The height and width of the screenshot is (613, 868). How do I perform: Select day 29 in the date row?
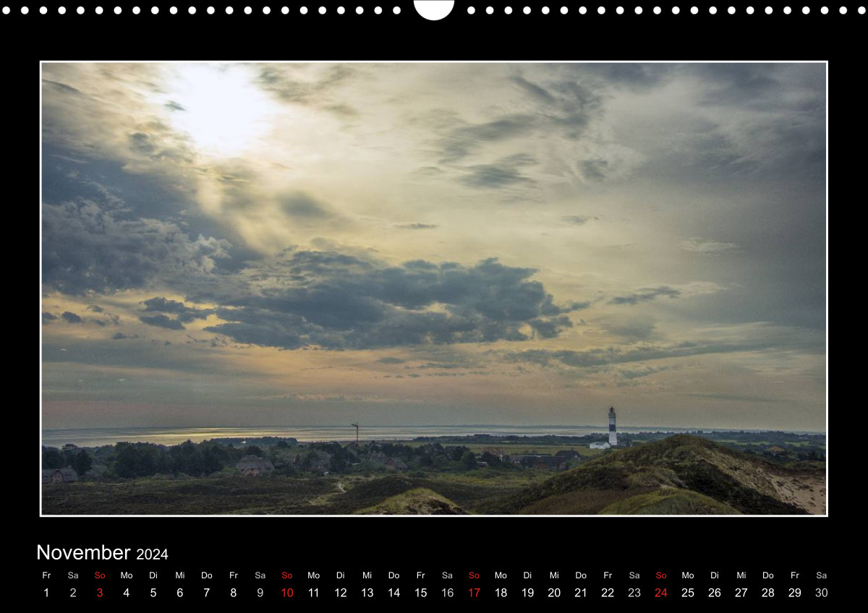[795, 593]
